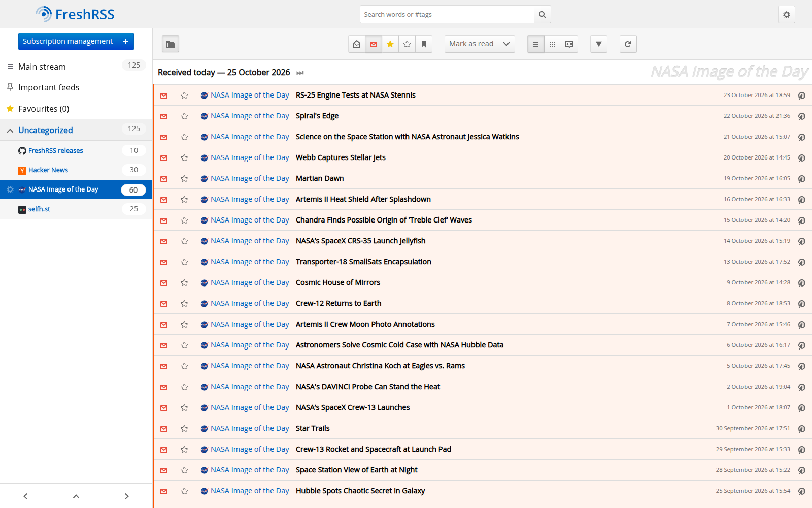Toggle favourites filter (gold star)
812x508 pixels.
(x=390, y=44)
